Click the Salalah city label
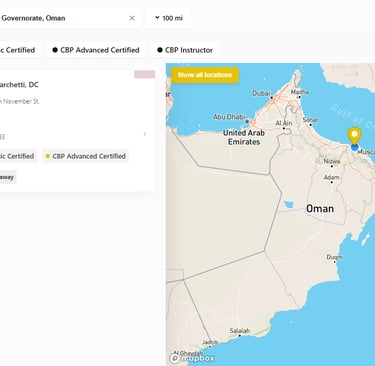The width and height of the screenshot is (375, 366). click(240, 331)
